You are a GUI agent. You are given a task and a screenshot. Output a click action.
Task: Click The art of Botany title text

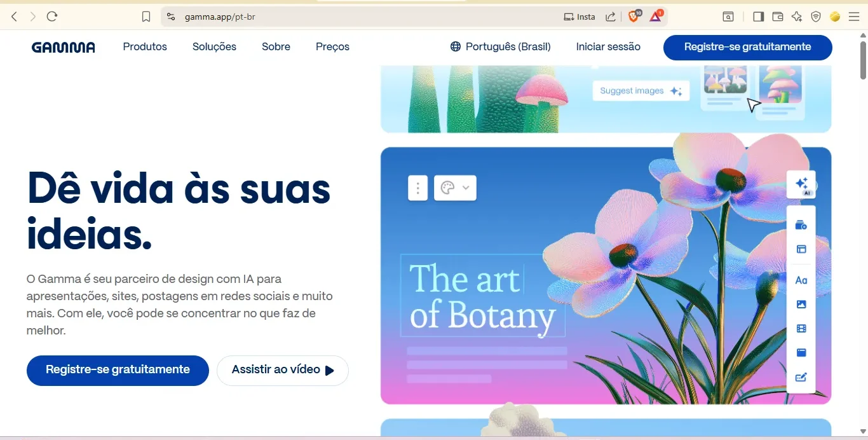point(482,296)
